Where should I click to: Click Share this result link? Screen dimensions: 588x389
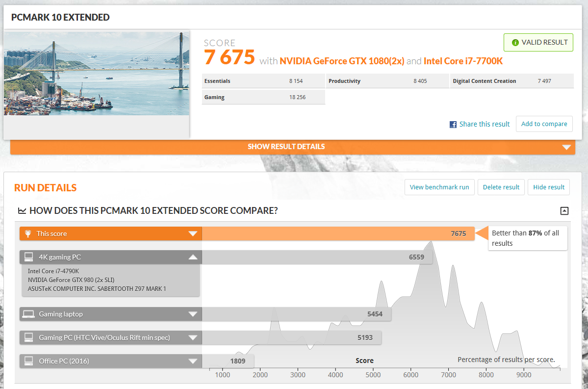484,124
